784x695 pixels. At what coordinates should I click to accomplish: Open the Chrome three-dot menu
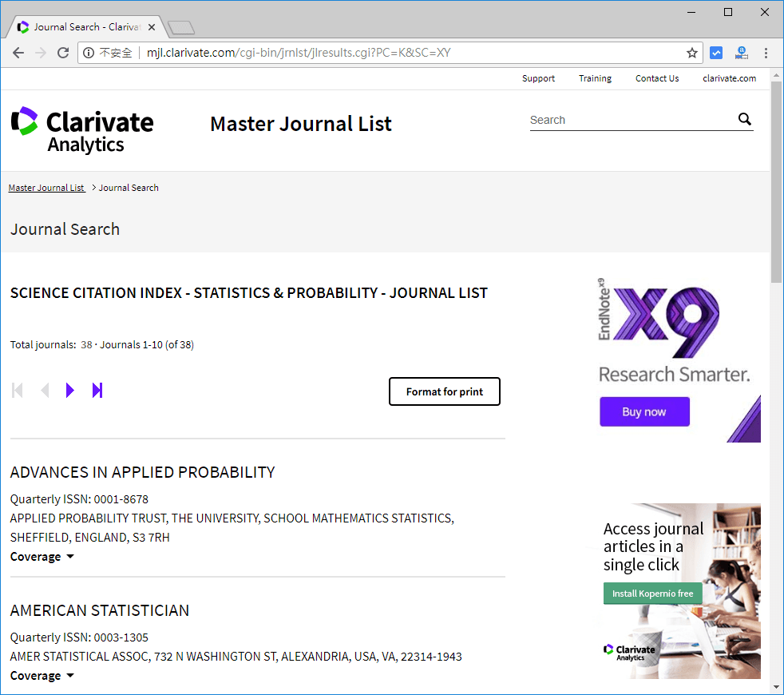[766, 54]
